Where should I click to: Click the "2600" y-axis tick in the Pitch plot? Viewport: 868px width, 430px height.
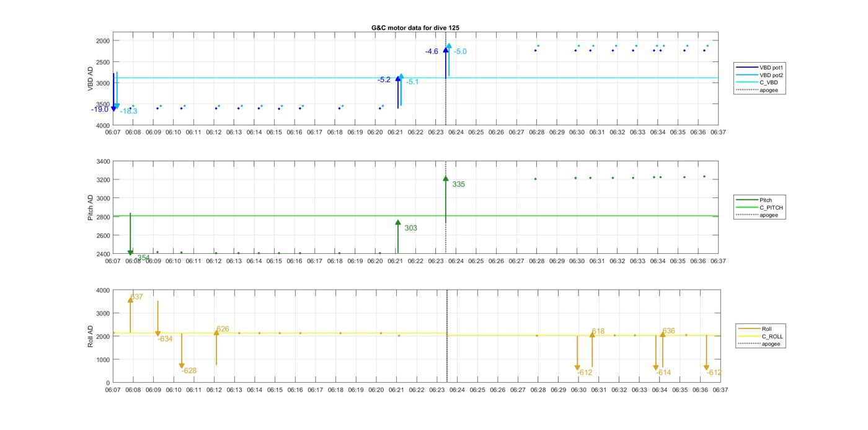[102, 236]
